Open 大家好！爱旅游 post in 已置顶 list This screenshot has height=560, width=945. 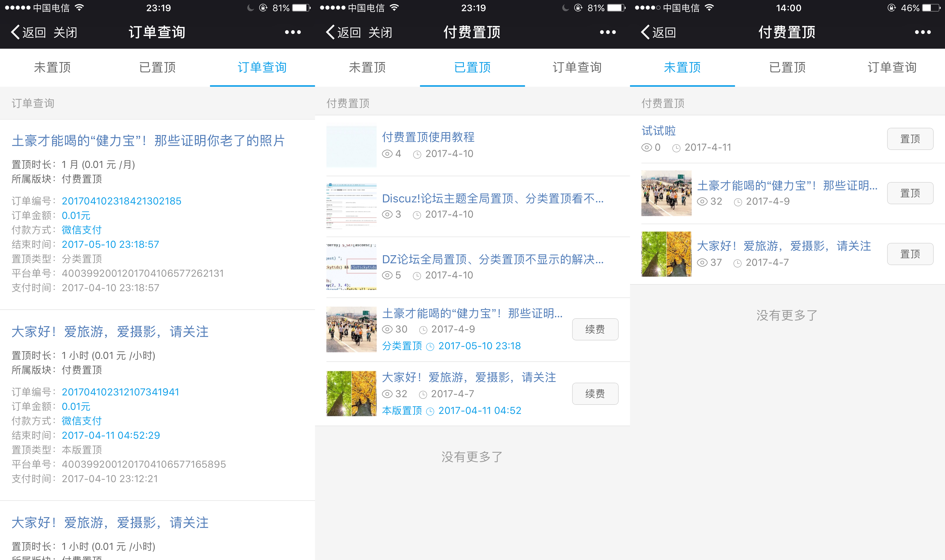coord(469,377)
